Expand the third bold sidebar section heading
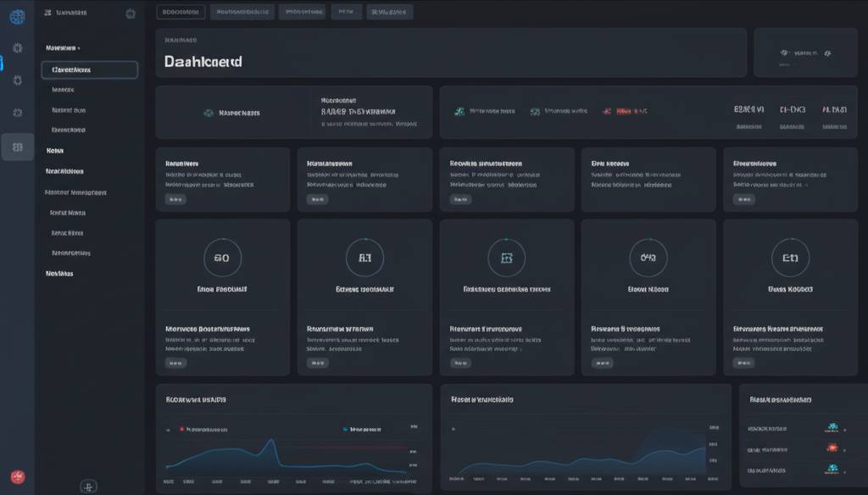The width and height of the screenshot is (868, 495). (x=64, y=171)
